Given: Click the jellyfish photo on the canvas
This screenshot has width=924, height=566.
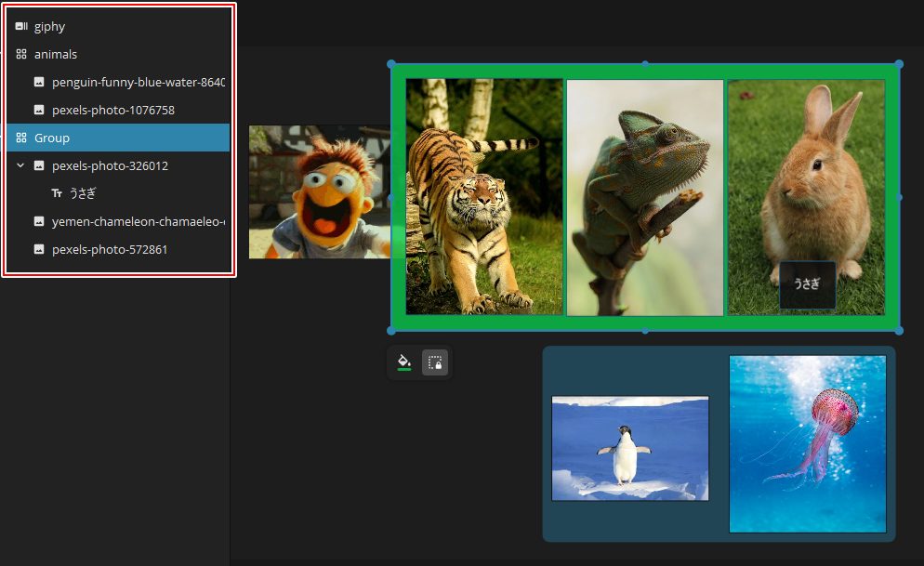Looking at the screenshot, I should [807, 443].
